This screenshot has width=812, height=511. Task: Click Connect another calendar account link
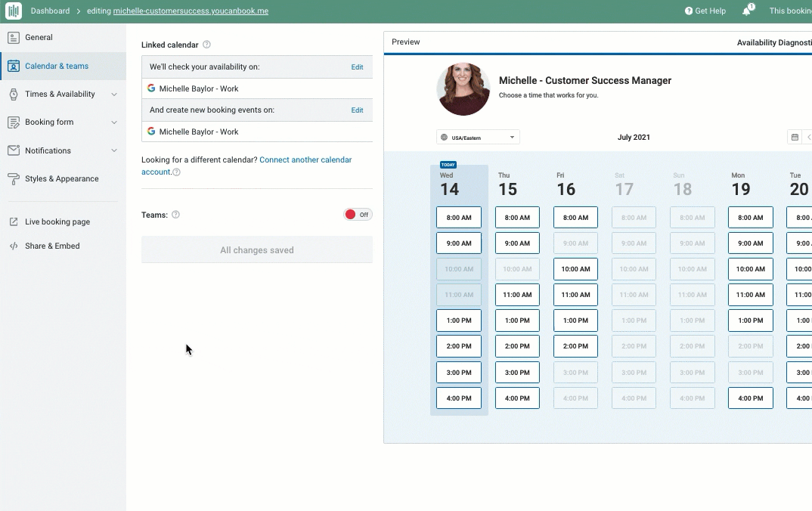pos(305,159)
